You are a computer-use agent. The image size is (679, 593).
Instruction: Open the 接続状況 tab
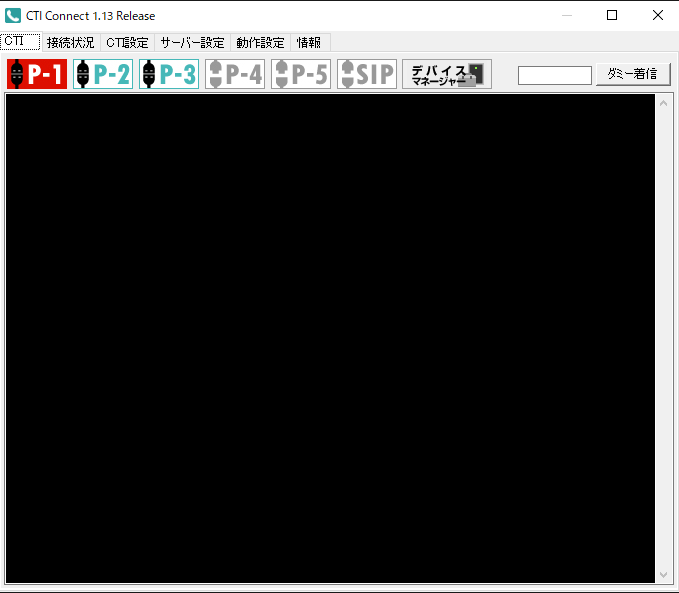click(71, 42)
